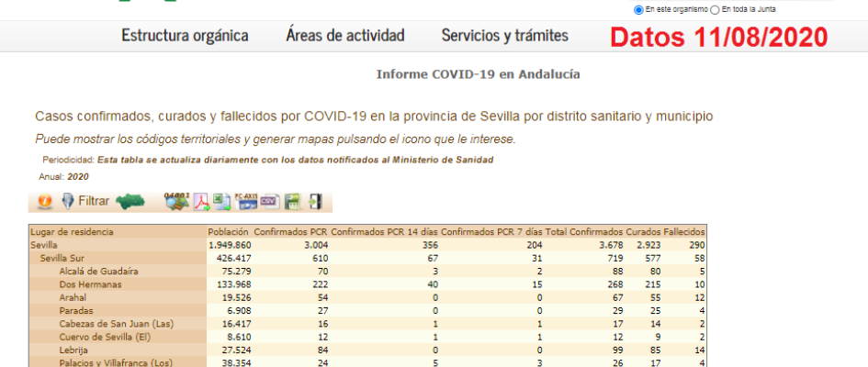
Task: Open the Áreas de actividad menu
Action: point(345,36)
